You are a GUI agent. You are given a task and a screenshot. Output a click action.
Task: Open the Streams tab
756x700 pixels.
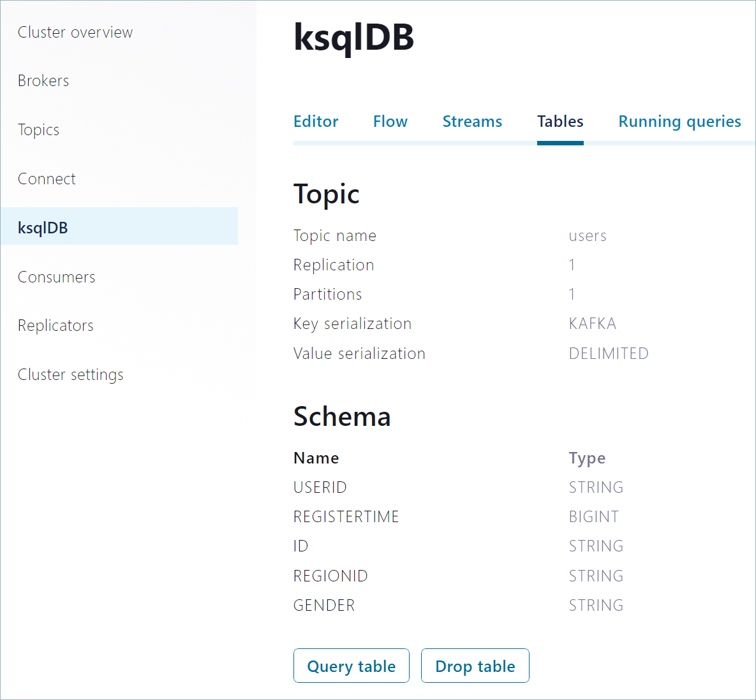[472, 122]
